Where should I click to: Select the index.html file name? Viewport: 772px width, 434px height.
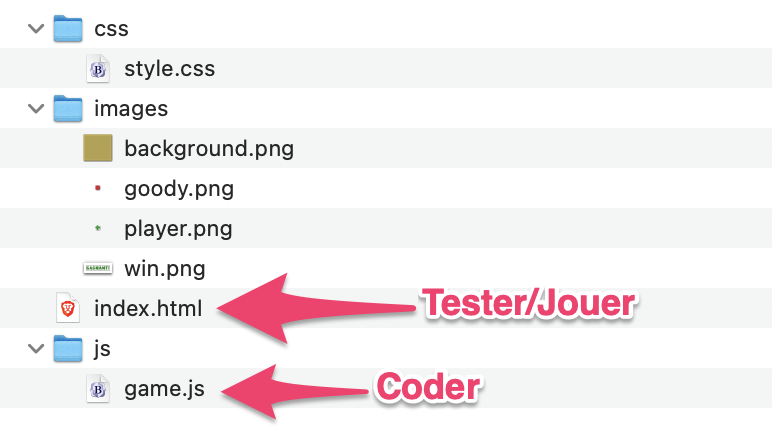coord(147,309)
